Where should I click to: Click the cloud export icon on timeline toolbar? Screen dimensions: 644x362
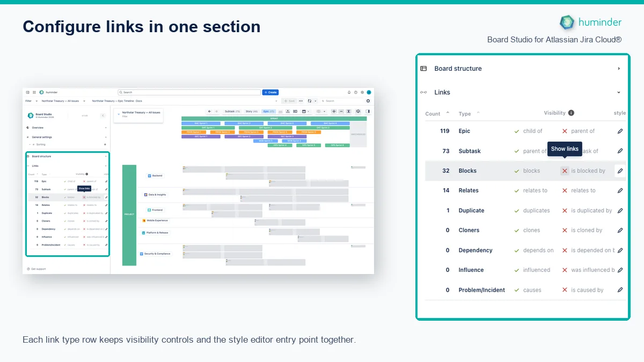click(x=358, y=112)
